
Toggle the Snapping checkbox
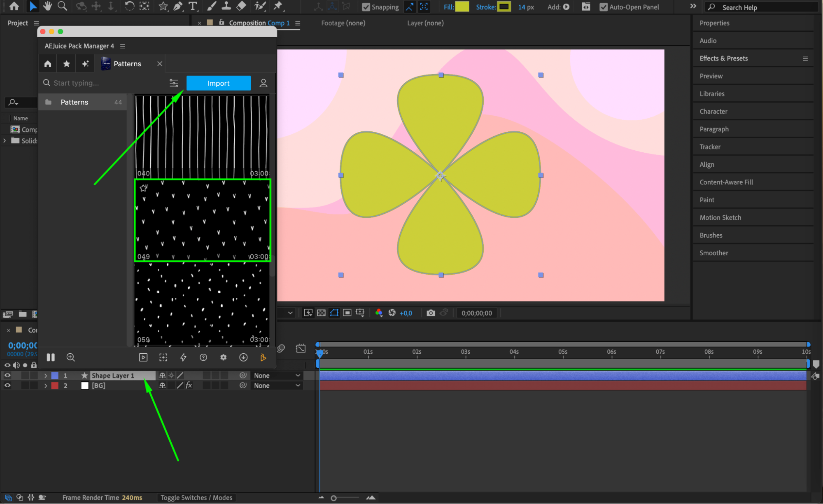366,7
